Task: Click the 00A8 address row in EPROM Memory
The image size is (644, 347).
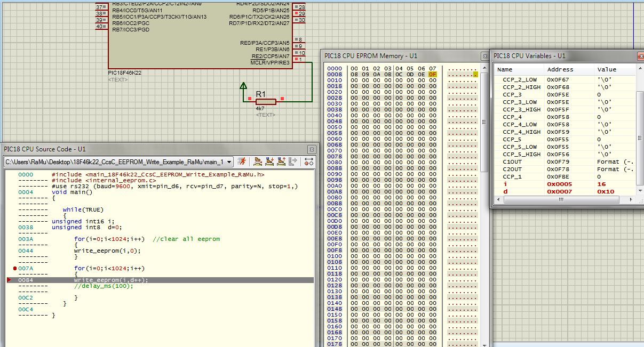Action: tap(335, 192)
